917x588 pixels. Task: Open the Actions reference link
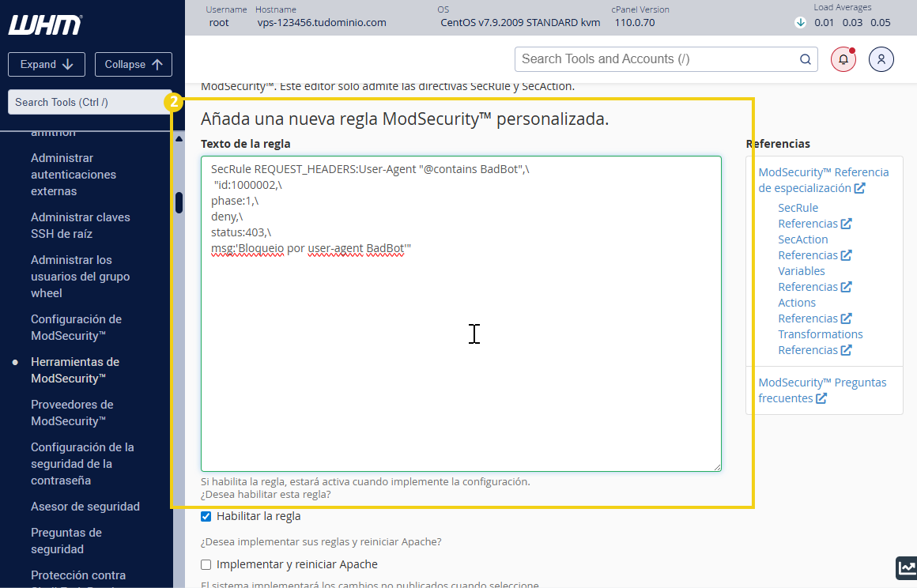815,311
